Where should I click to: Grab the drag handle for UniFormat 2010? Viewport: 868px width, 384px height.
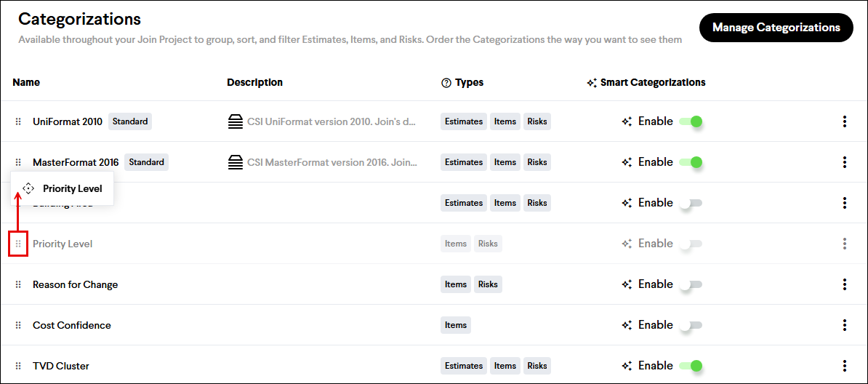(x=19, y=121)
